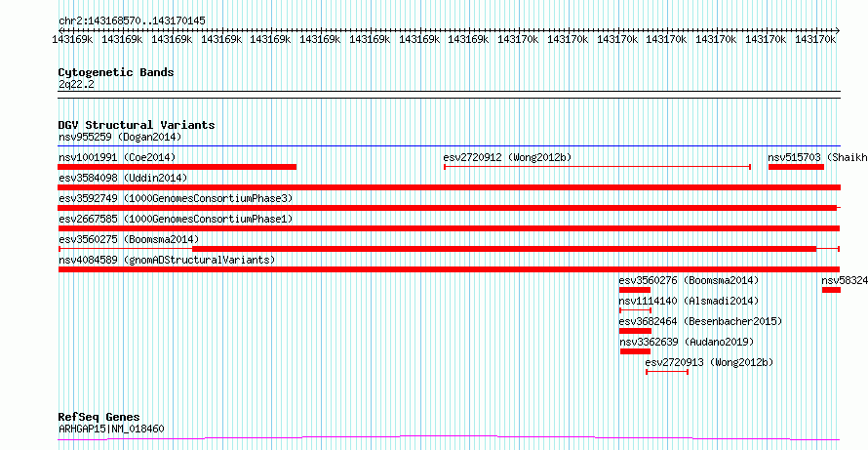Click the RefSeq Genes track title
Screen dimensions: 868x450
[x=99, y=418]
